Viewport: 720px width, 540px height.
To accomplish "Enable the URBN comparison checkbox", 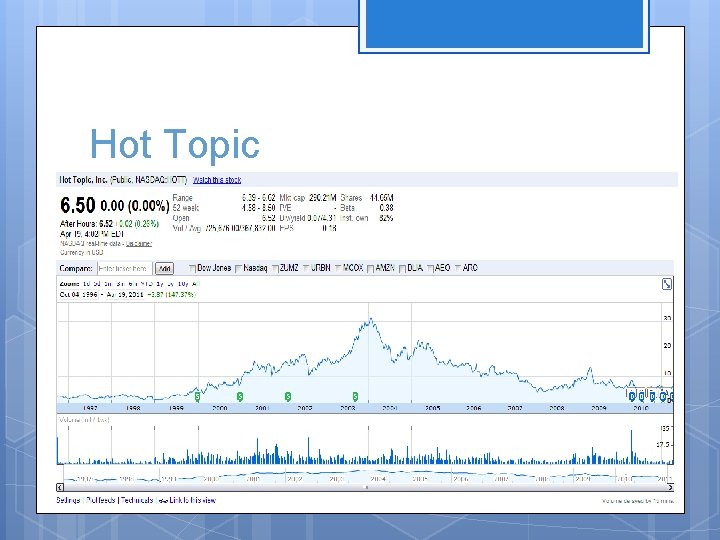I will pos(306,268).
